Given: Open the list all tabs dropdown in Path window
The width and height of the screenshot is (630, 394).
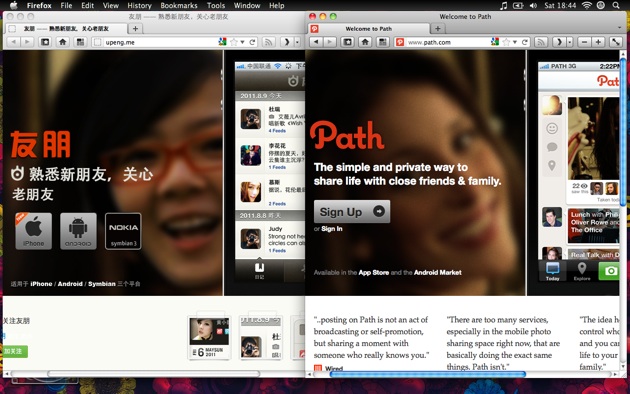Looking at the screenshot, I should tap(619, 28).
